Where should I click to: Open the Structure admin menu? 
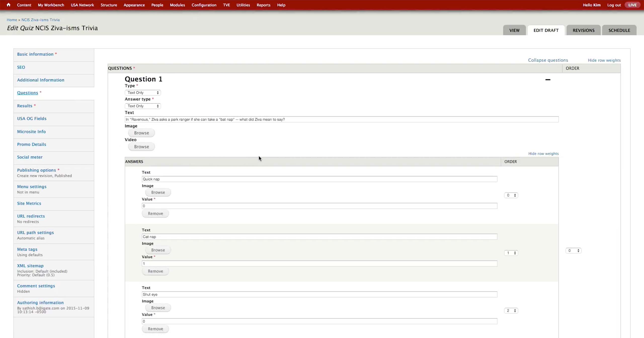tap(109, 5)
